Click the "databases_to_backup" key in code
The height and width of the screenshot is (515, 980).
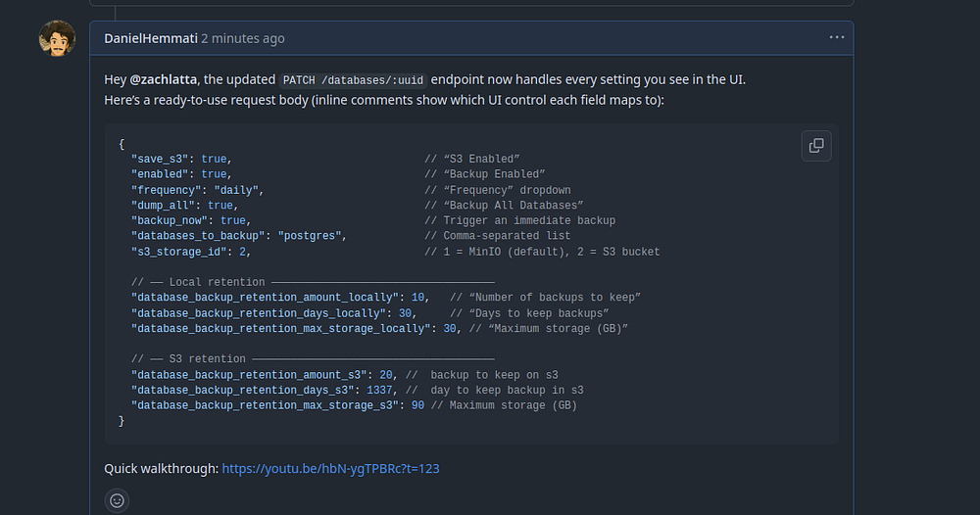tap(201, 236)
